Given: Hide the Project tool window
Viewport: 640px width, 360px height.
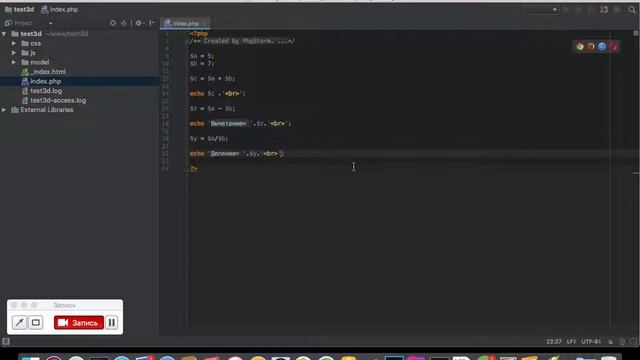Looking at the screenshot, I should (152, 23).
